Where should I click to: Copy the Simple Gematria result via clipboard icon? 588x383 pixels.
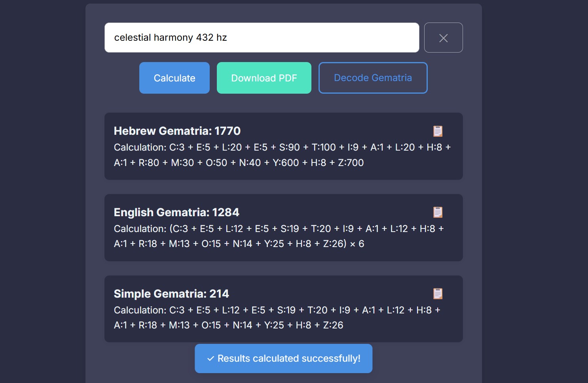(x=438, y=294)
